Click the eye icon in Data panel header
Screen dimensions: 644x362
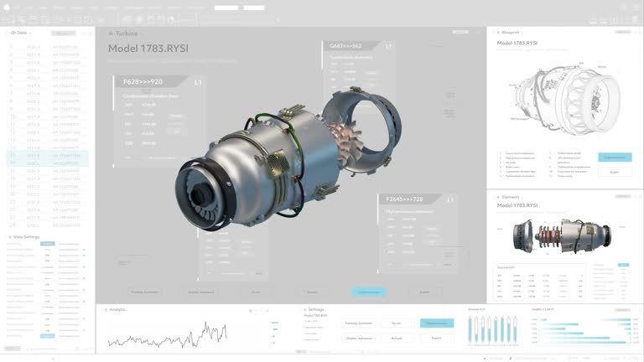13,33
